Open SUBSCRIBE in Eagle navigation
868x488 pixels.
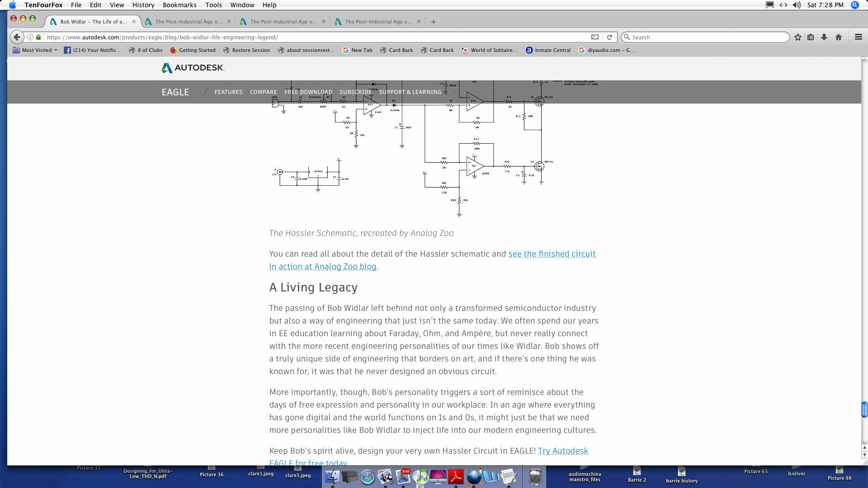(x=355, y=92)
